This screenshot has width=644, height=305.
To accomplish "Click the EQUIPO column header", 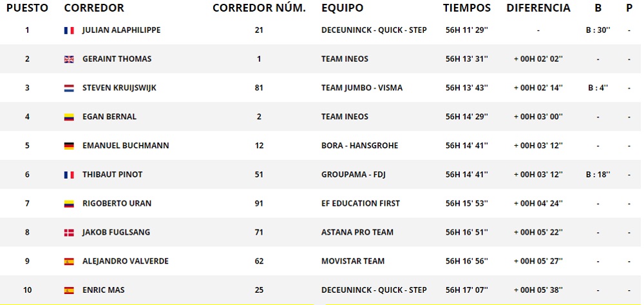I will (342, 8).
